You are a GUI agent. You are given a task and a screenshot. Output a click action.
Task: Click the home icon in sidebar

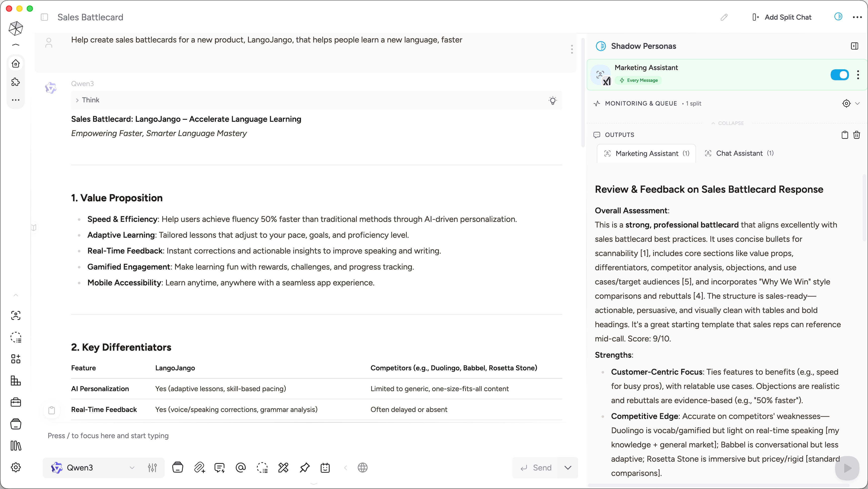click(16, 63)
